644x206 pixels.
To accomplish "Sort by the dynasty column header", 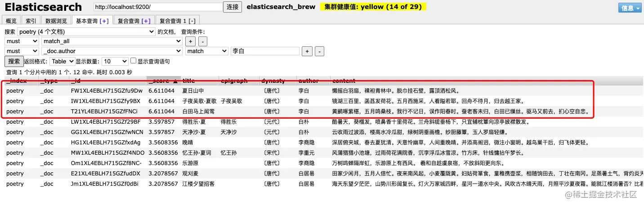I will coord(278,81).
